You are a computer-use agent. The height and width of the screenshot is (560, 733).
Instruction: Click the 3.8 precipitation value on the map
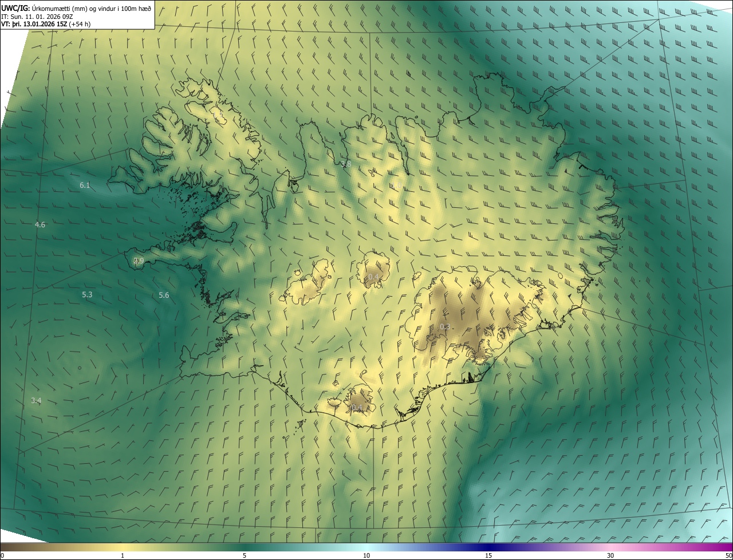click(x=346, y=164)
